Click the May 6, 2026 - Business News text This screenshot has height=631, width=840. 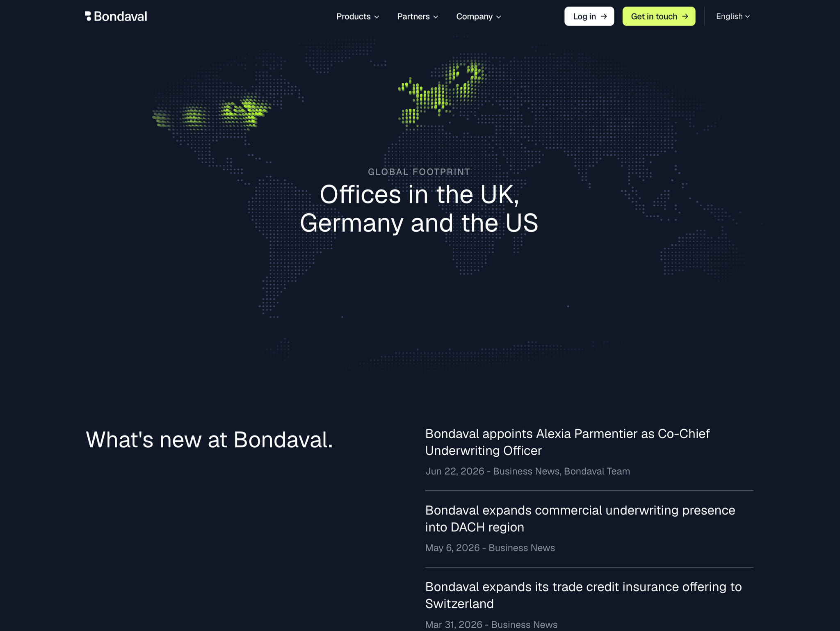[x=490, y=548]
